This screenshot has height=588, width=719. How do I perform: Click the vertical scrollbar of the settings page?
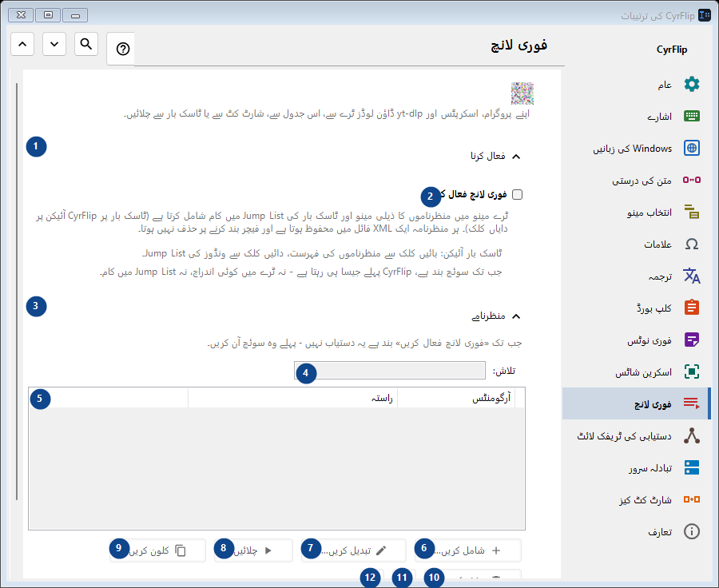click(x=17, y=292)
